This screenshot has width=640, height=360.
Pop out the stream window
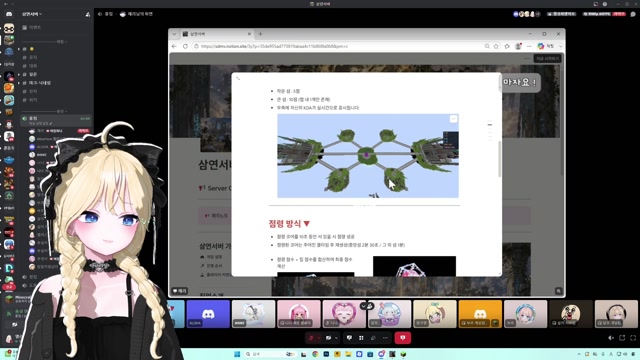[622, 338]
